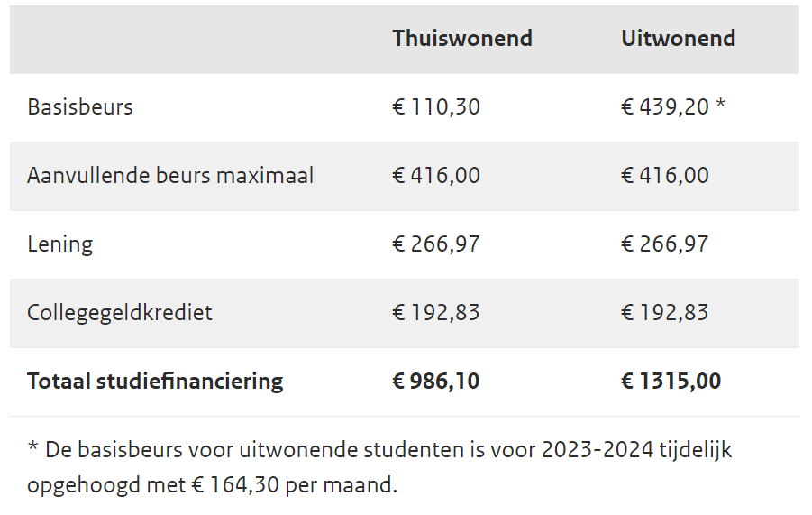Click the 2023-2024 text in the footnote
This screenshot has width=812, height=515.
coord(594,450)
